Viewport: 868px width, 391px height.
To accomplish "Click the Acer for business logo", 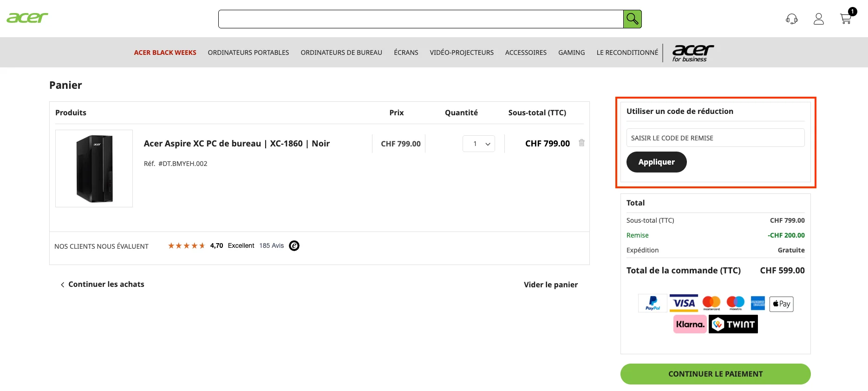I will tap(693, 53).
